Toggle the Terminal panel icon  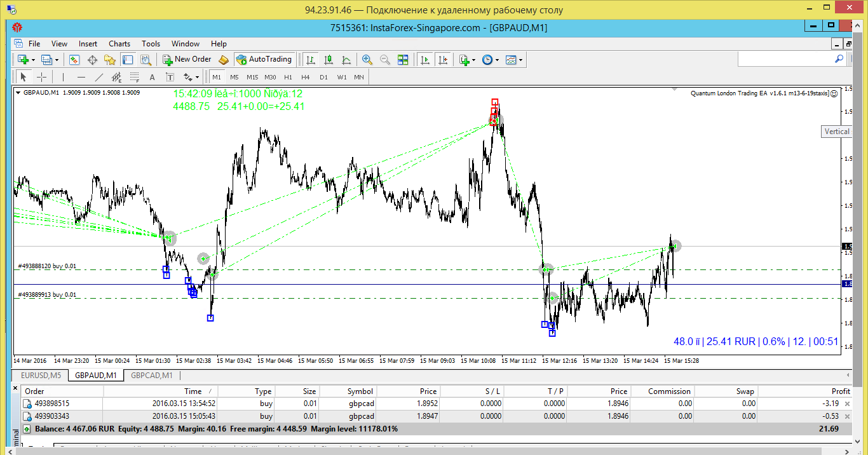click(x=128, y=59)
